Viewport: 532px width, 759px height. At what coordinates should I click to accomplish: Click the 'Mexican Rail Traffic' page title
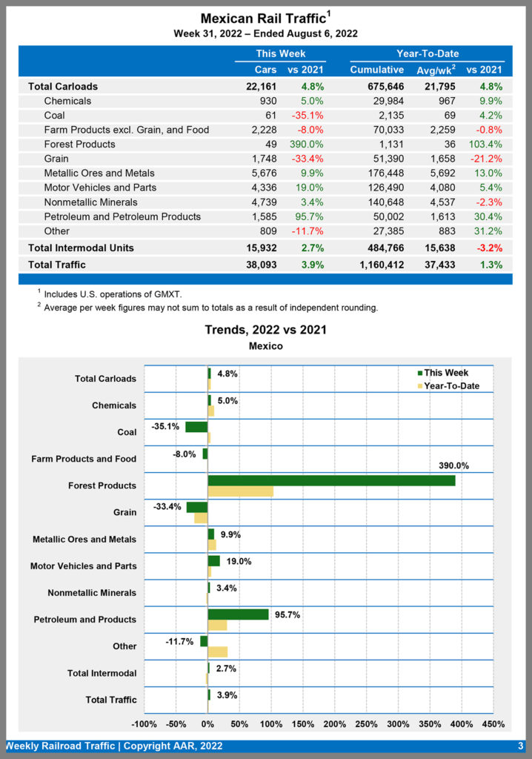click(262, 19)
